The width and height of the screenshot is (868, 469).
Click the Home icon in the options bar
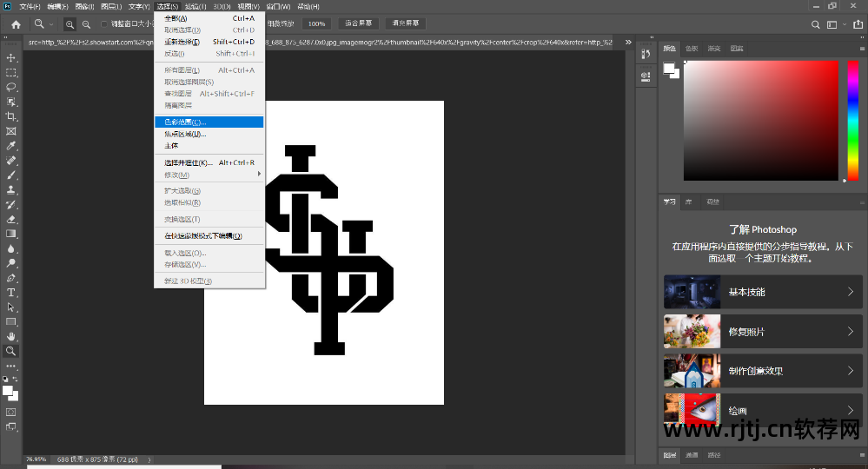click(x=16, y=24)
